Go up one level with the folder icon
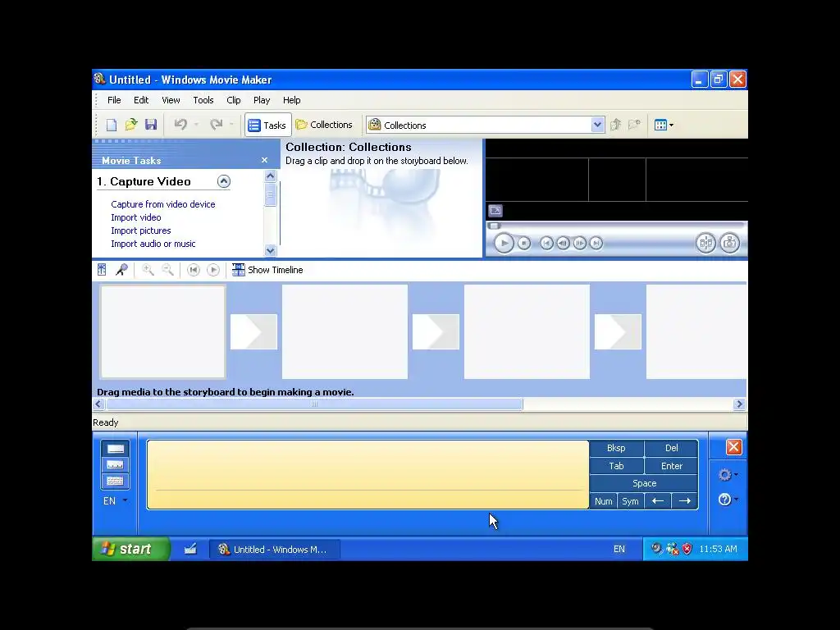840x630 pixels. (615, 125)
